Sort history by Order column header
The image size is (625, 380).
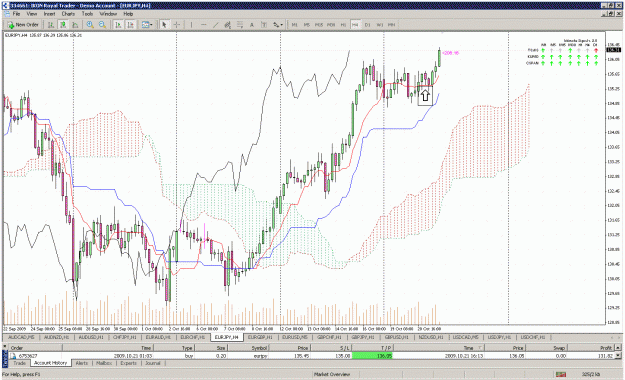click(x=35, y=348)
